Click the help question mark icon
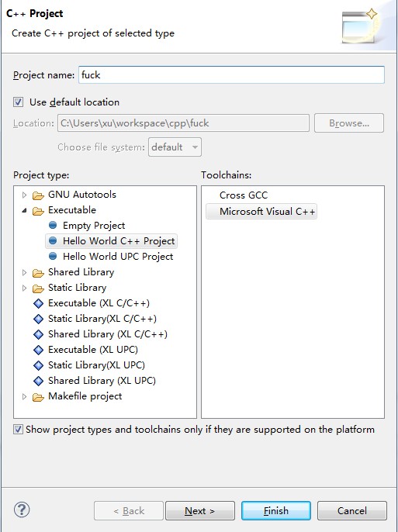The width and height of the screenshot is (398, 532). (x=22, y=510)
